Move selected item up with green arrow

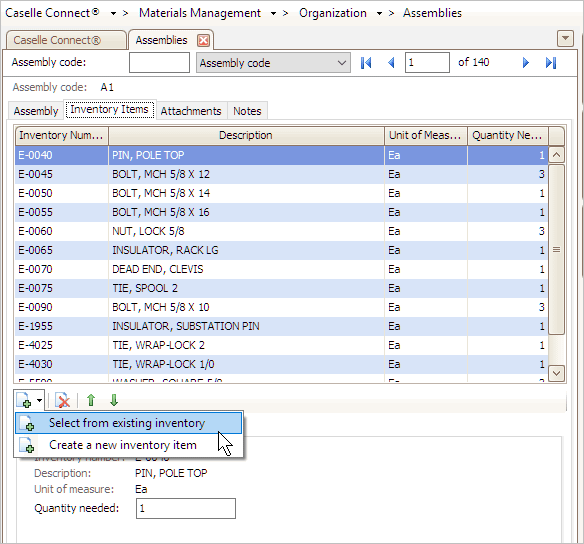[x=91, y=400]
